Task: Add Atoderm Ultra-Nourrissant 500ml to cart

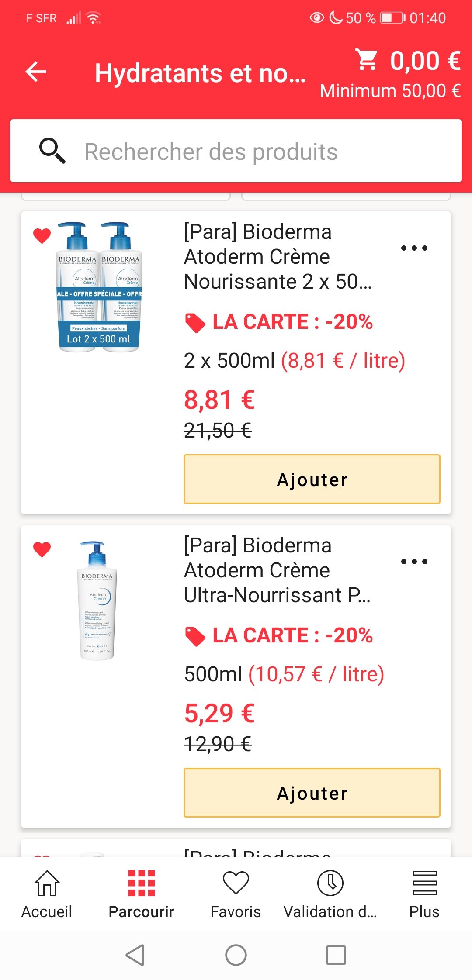Action: coord(312,793)
